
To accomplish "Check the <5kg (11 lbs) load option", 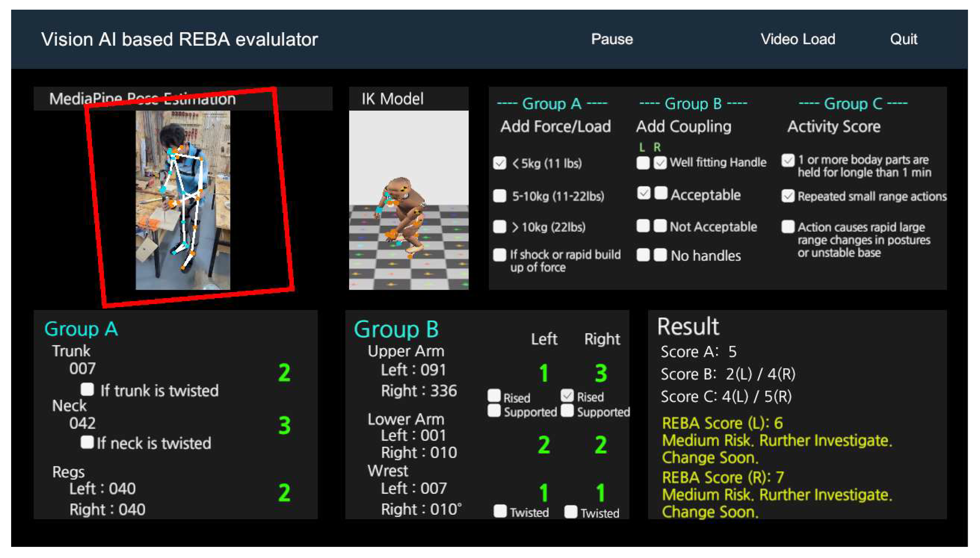I will point(499,163).
